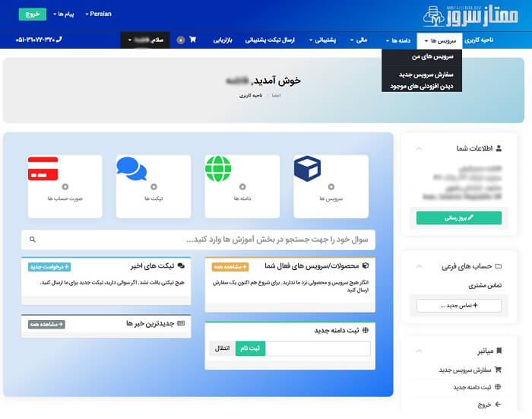The image size is (532, 419).
Task: Click the red credit card invoices icon
Action: 43,168
